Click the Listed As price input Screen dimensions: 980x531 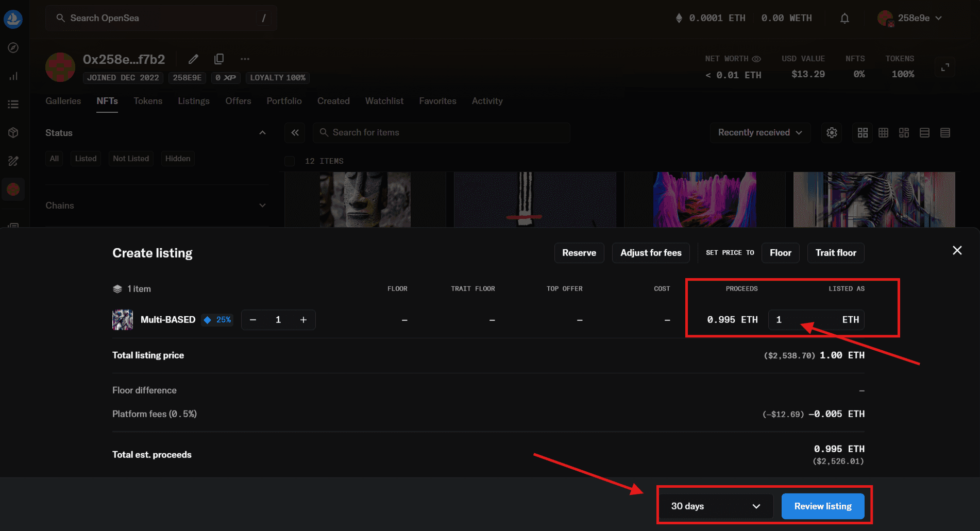pyautogui.click(x=817, y=320)
